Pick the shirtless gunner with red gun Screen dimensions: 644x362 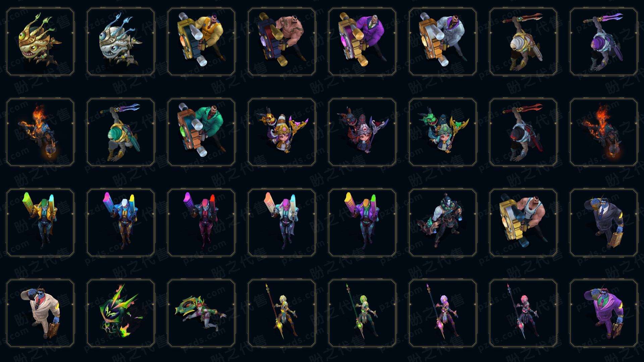click(x=282, y=42)
